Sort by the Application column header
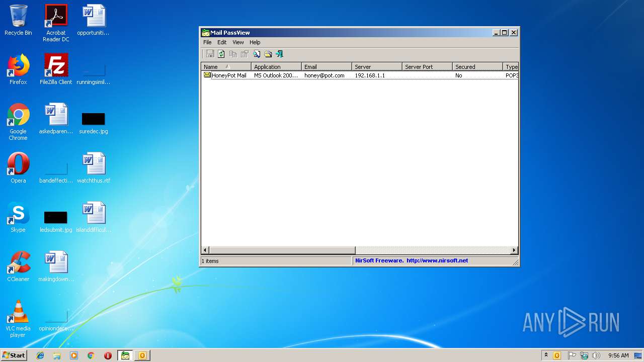Viewport: 644px width, 362px height. click(276, 66)
